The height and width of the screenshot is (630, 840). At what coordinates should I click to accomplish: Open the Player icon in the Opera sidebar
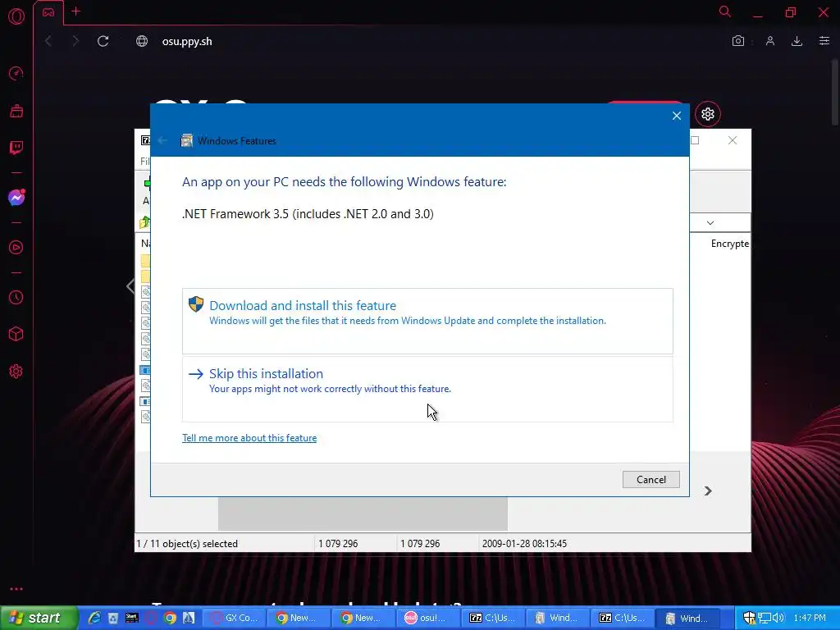(16, 248)
